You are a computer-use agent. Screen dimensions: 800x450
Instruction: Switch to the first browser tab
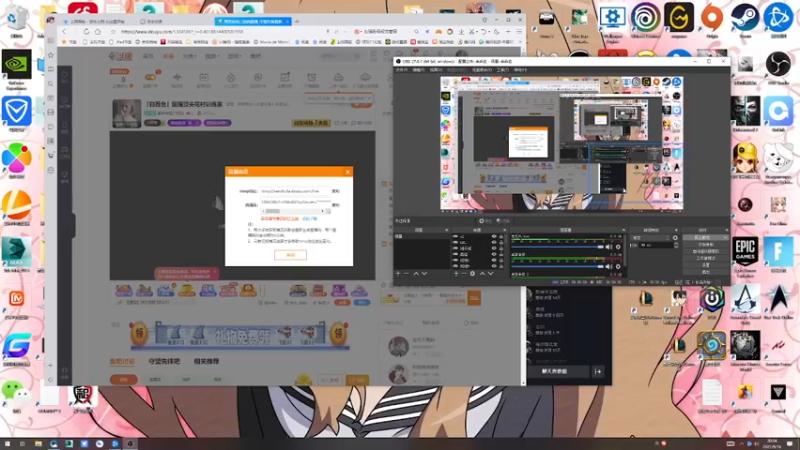pyautogui.click(x=97, y=21)
